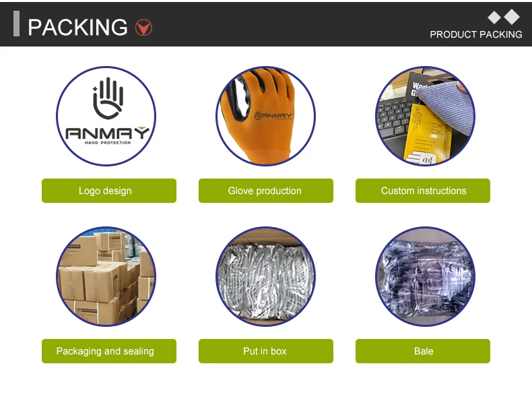The image size is (532, 403).
Task: Click the ANMAY logo printed on orange glove
Action: 273,115
